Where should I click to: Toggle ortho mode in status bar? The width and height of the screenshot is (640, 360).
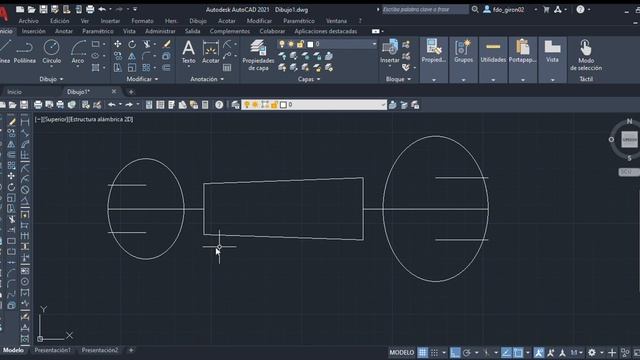pos(455,353)
